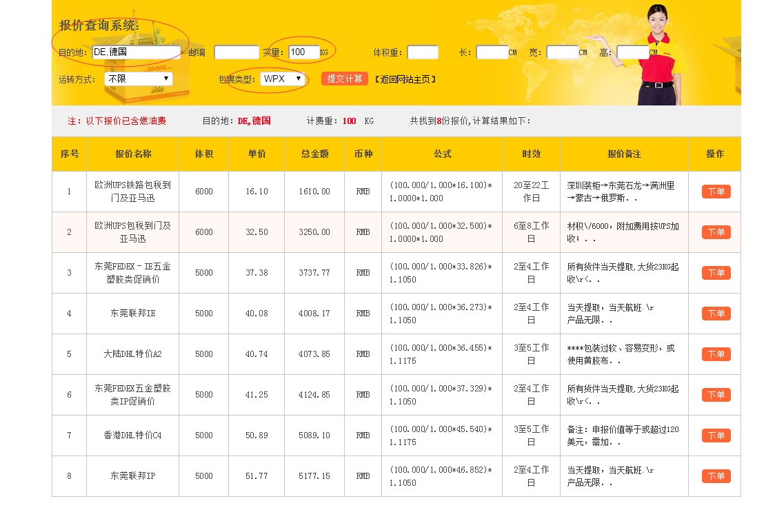Click quote name 大陆DHL特价A2
This screenshot has width=775, height=532.
click(x=132, y=354)
